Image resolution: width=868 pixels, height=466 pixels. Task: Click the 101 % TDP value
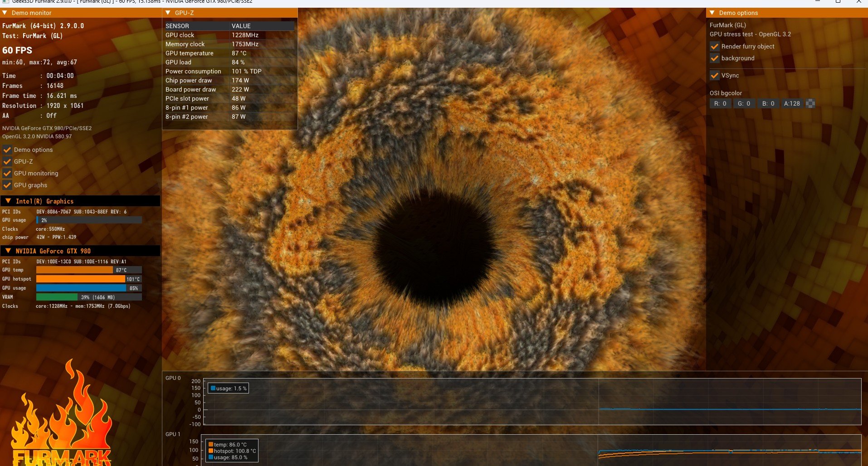[x=246, y=71]
